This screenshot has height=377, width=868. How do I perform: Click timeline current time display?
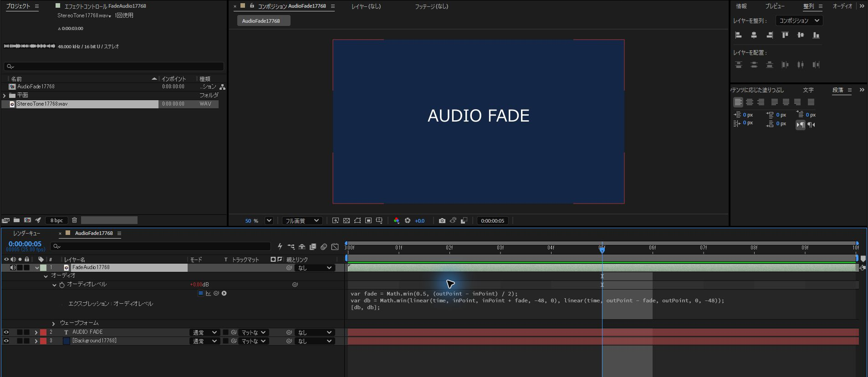pos(25,244)
